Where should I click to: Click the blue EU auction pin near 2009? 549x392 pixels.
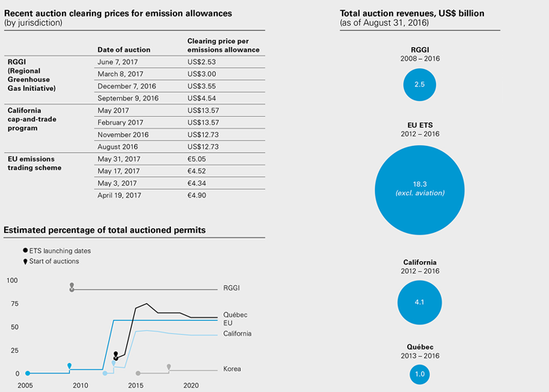coord(70,366)
